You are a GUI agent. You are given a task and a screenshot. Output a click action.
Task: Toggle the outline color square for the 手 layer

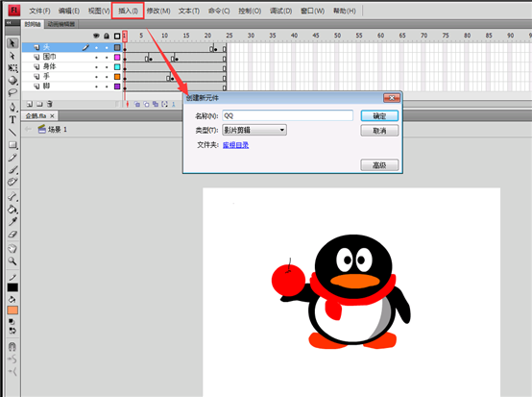click(x=117, y=77)
